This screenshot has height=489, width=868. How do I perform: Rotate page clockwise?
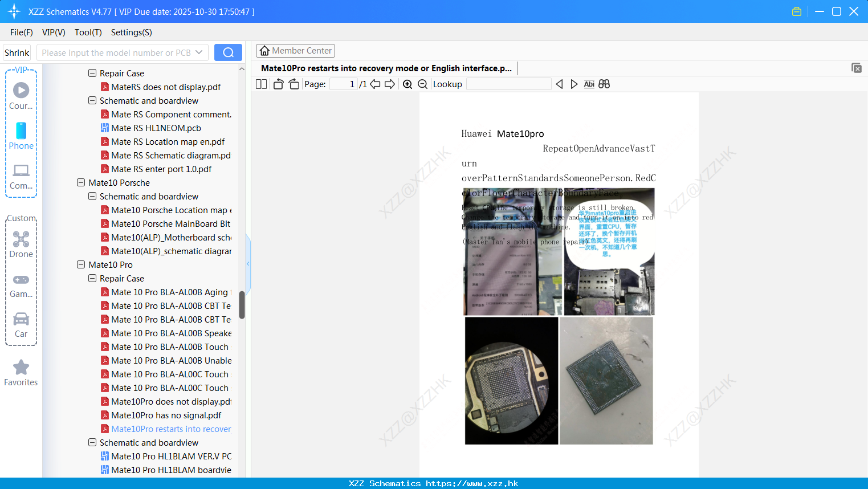click(x=294, y=84)
